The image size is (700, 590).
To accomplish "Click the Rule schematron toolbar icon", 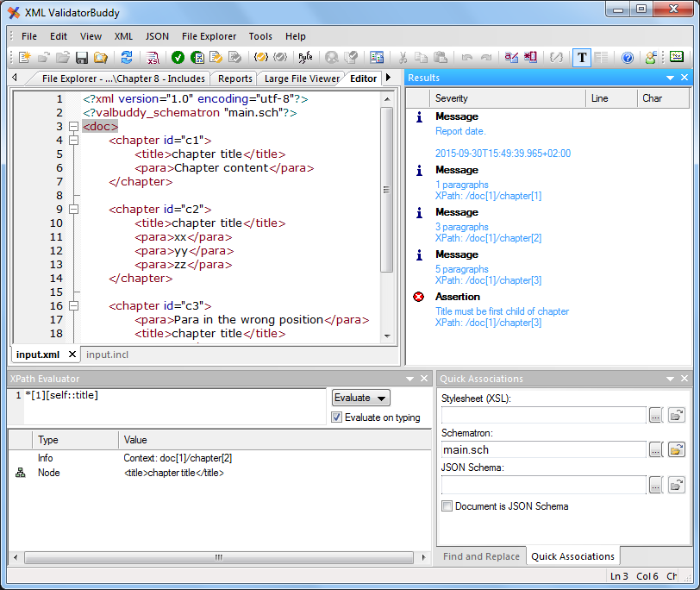I will tap(306, 57).
